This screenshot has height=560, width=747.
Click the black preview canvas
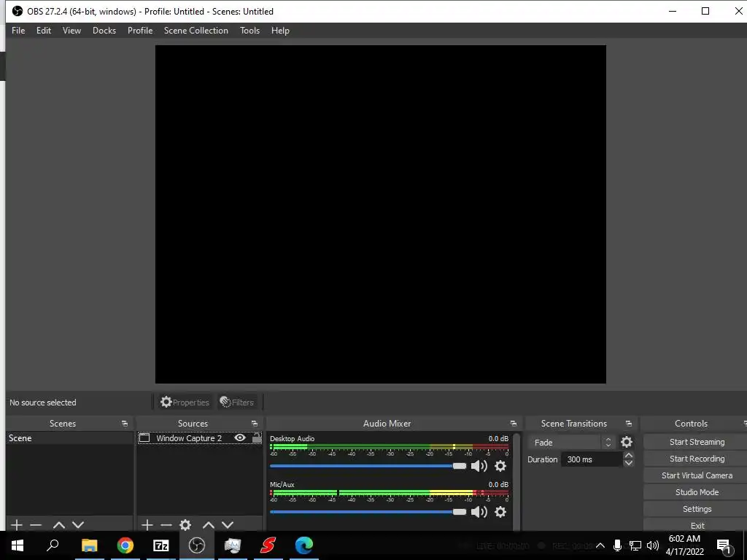(381, 214)
